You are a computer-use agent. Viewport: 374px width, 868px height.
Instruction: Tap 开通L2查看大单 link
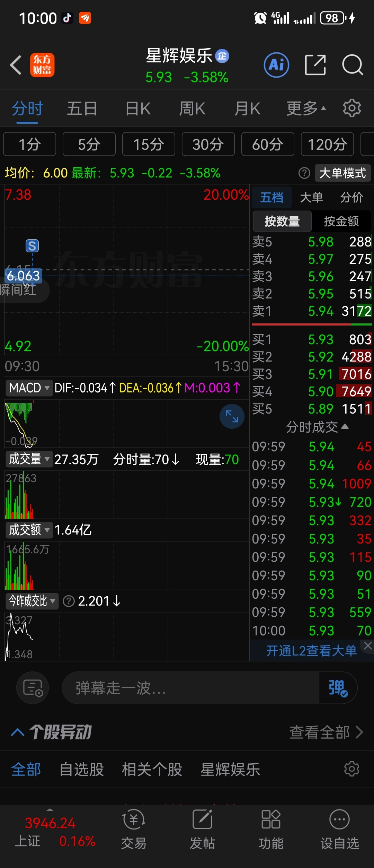(311, 650)
